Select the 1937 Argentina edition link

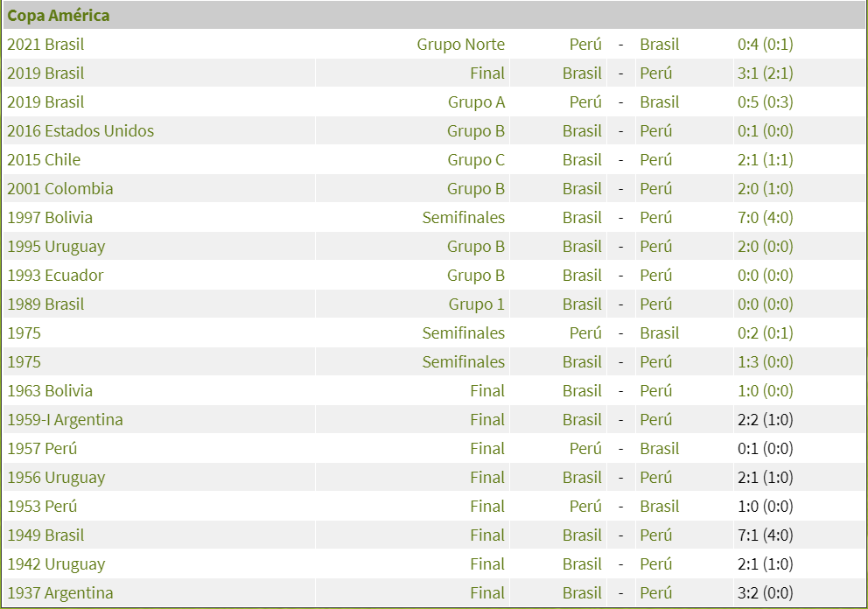coord(60,593)
